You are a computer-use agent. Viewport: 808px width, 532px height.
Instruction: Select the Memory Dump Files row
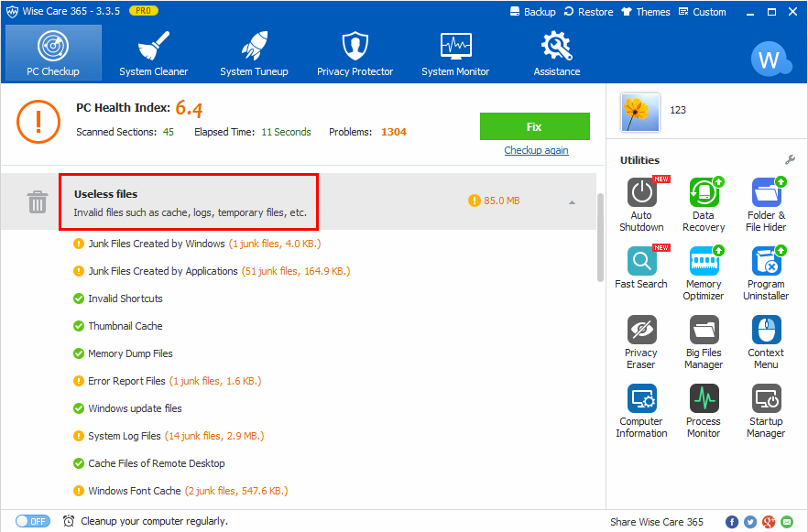click(123, 353)
